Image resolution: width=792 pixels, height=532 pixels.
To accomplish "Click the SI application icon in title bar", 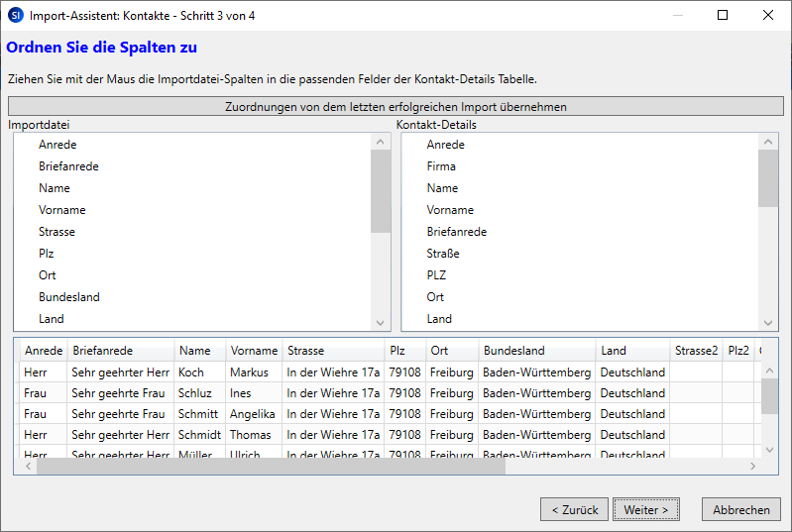I will [x=15, y=15].
